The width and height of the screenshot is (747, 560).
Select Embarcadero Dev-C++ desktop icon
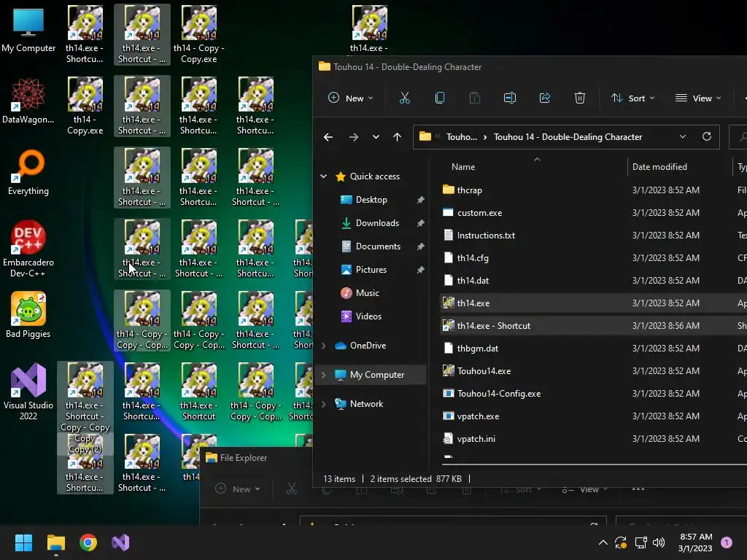coord(28,249)
